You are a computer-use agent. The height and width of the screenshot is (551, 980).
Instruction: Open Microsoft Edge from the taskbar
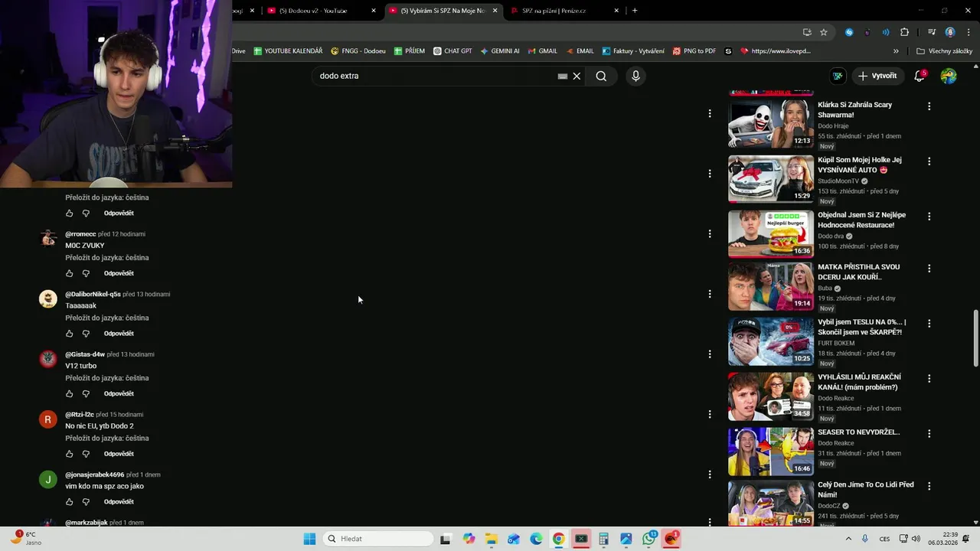click(x=536, y=539)
